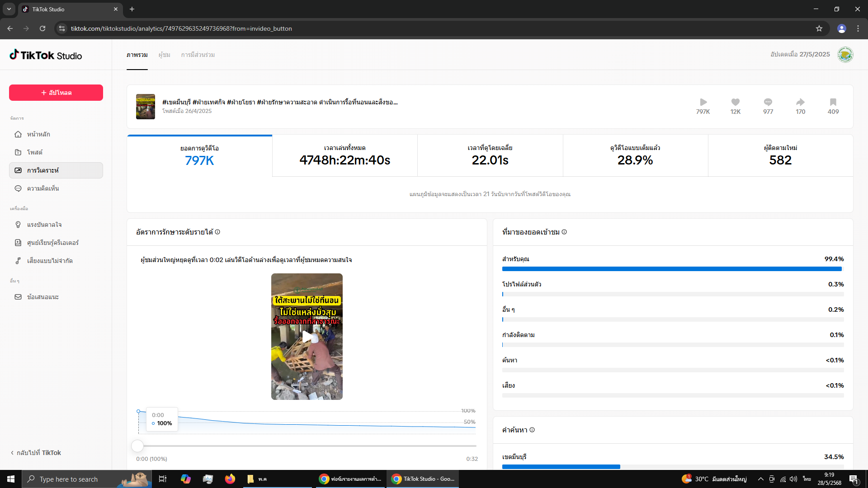Click the 'โปรไฟล์ส่วนตัว' traffic source row

673,289
